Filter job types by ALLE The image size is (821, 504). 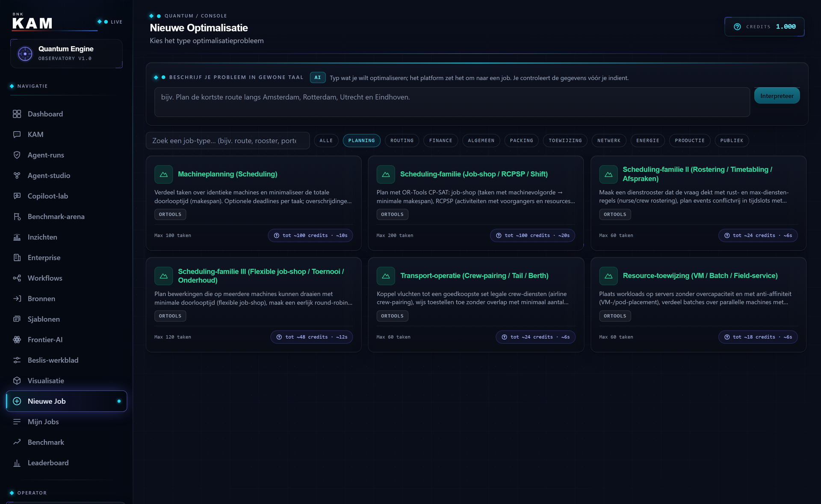(326, 141)
